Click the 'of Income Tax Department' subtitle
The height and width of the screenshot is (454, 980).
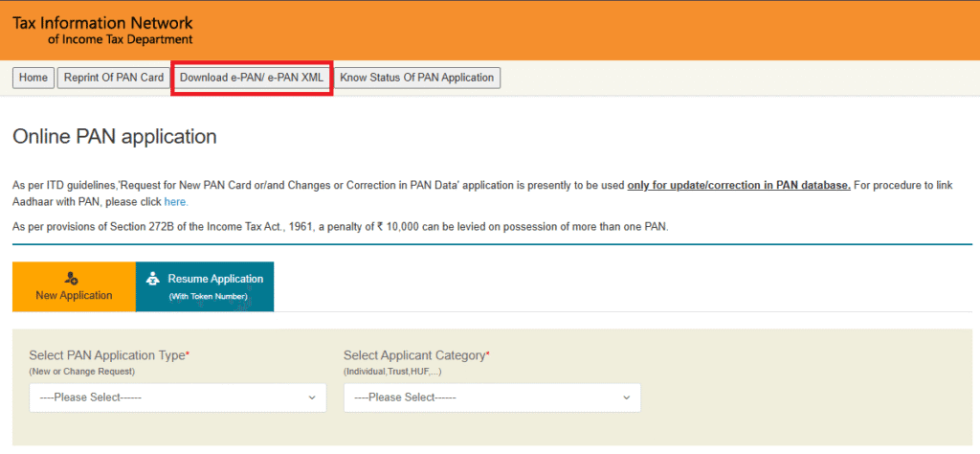[120, 40]
